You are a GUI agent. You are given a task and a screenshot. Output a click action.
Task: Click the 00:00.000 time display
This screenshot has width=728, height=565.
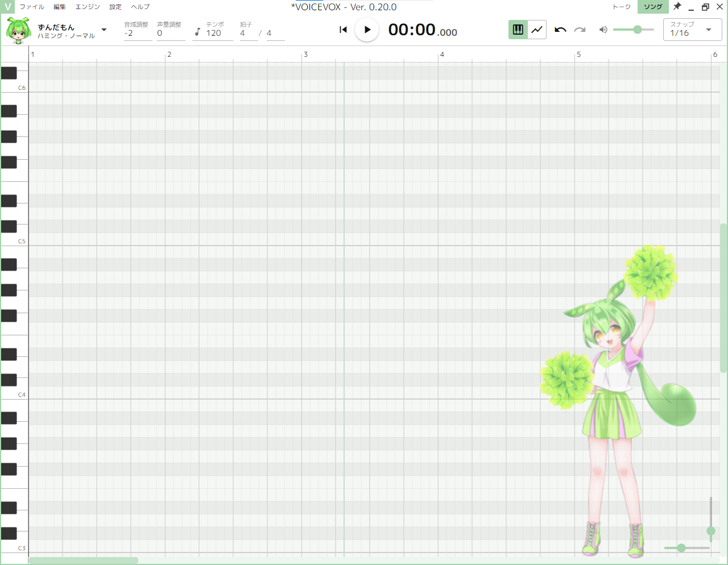pos(423,30)
